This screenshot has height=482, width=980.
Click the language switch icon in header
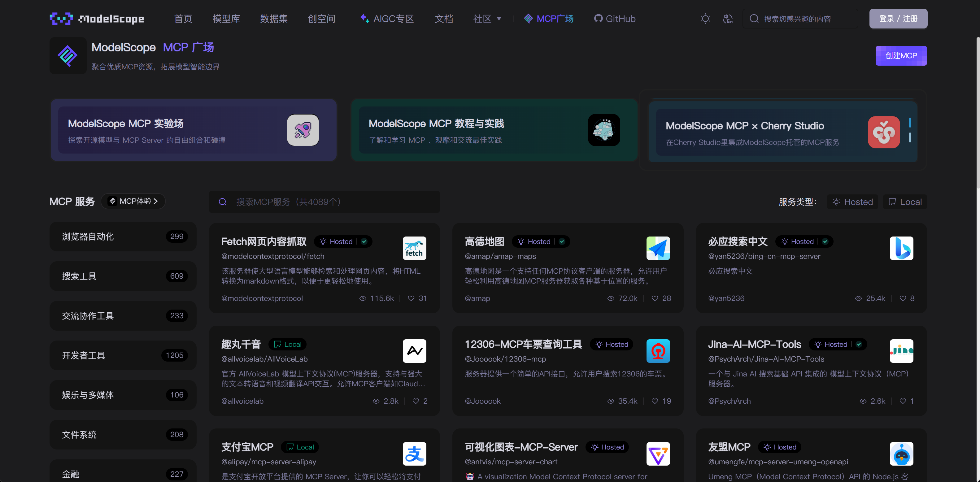[727, 19]
